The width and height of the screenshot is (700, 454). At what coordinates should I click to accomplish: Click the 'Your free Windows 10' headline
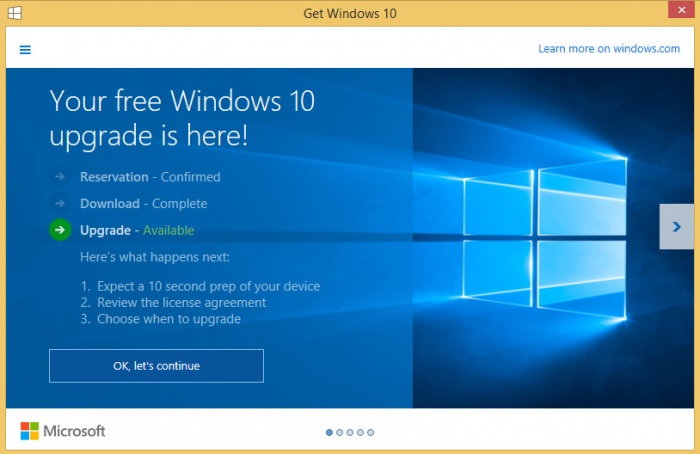(182, 118)
